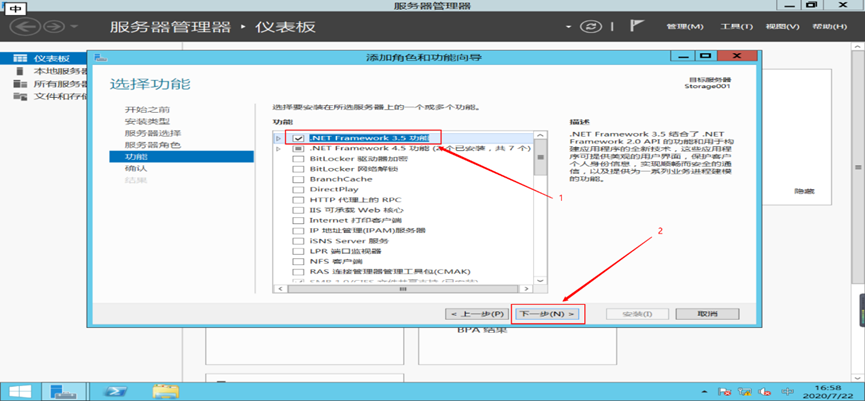Expand .NET Framework 4.5 功能 tree node
This screenshot has width=865, height=401.
click(279, 148)
